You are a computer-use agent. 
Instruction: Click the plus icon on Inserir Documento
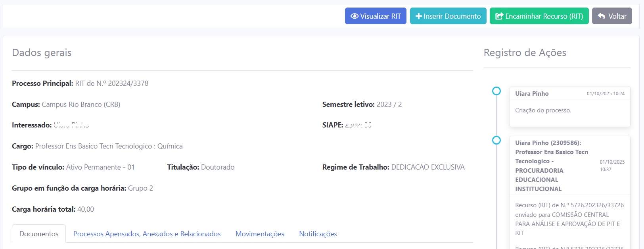(x=418, y=16)
